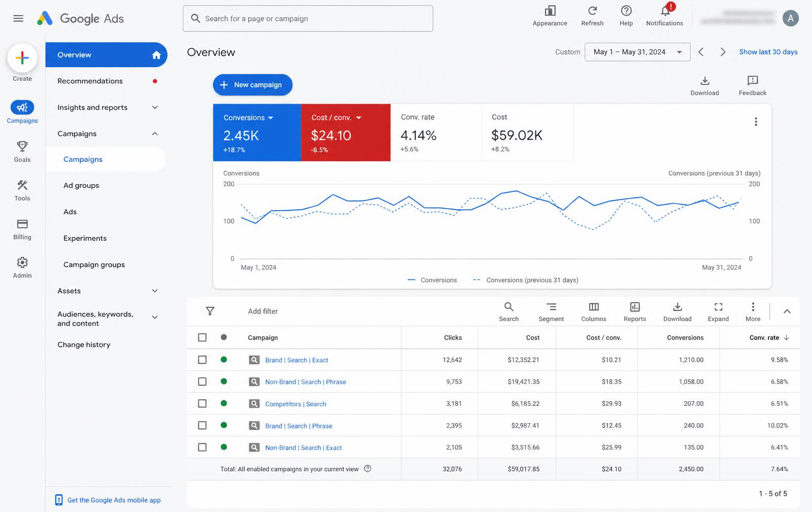This screenshot has height=512, width=812.
Task: Collapse the campaigns table panel
Action: coord(787,311)
